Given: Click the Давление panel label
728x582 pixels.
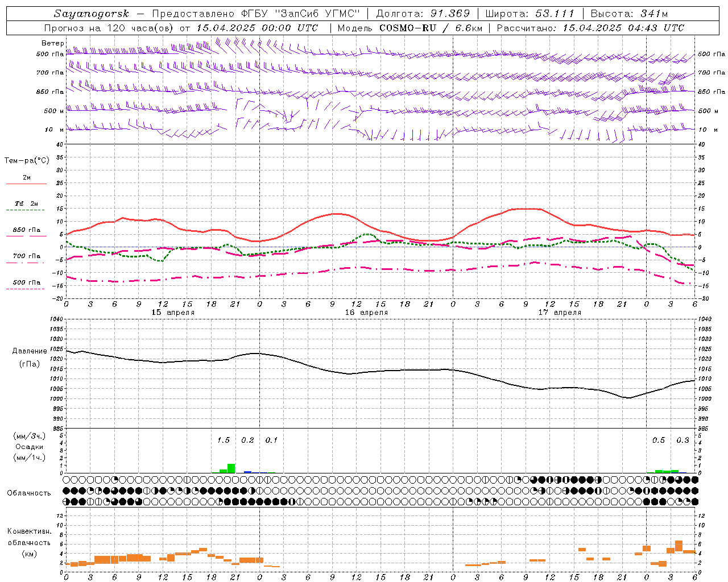Looking at the screenshot, I should pos(30,351).
